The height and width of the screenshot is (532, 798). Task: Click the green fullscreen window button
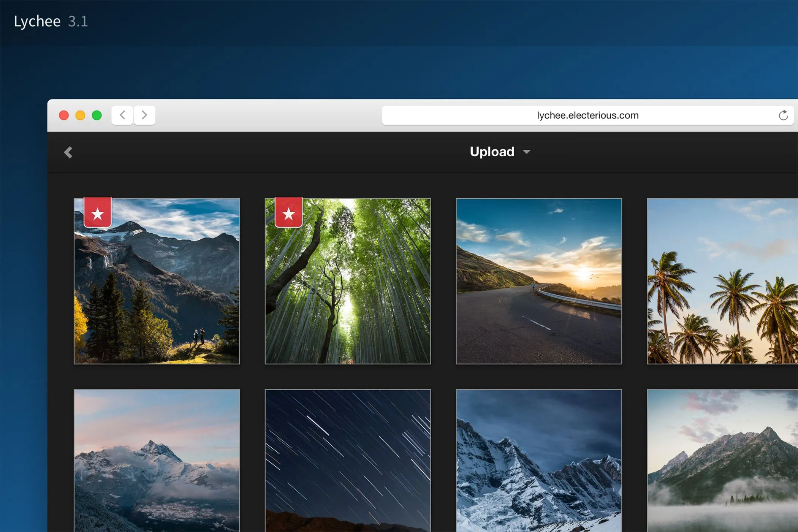click(x=97, y=115)
